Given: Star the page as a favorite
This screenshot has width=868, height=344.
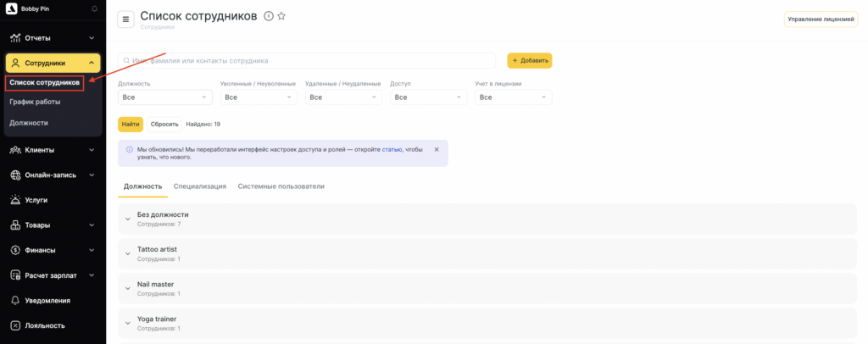Looking at the screenshot, I should [x=281, y=16].
